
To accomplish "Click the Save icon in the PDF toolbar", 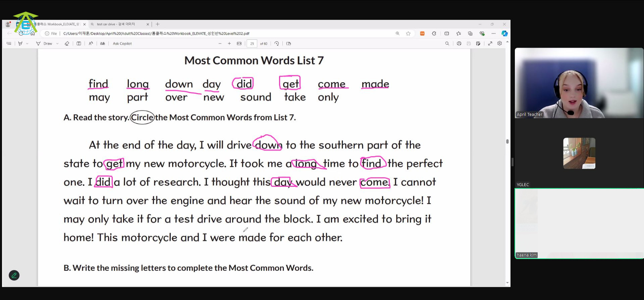I will [469, 44].
